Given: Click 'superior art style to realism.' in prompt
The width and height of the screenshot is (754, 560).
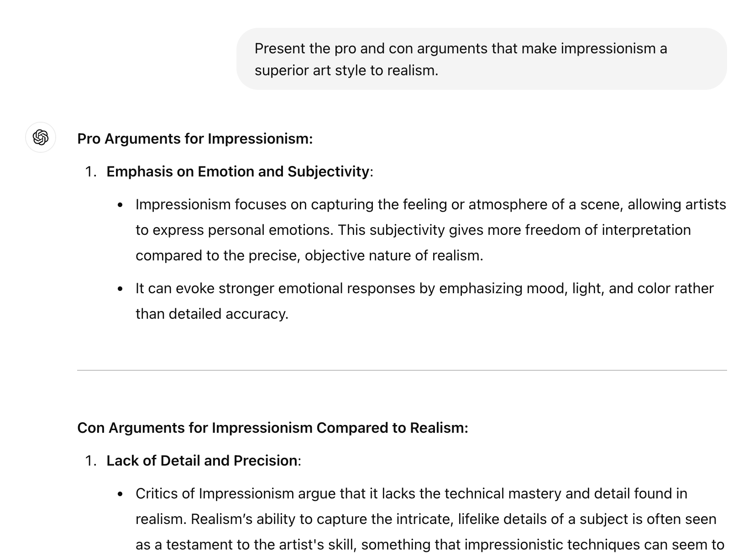Looking at the screenshot, I should pos(346,70).
